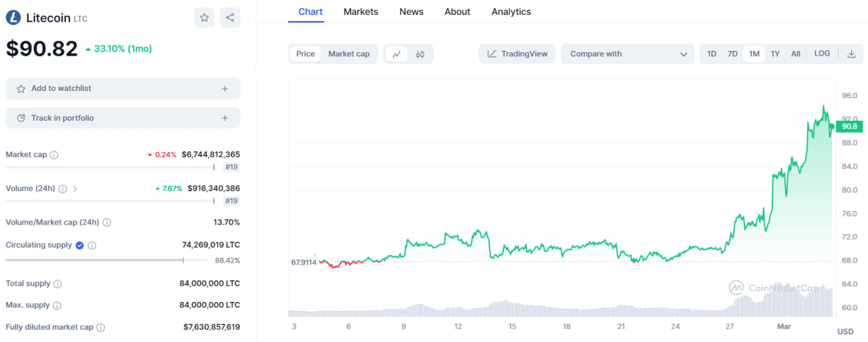Click the download chart icon
This screenshot has width=868, height=342.
(x=852, y=54)
